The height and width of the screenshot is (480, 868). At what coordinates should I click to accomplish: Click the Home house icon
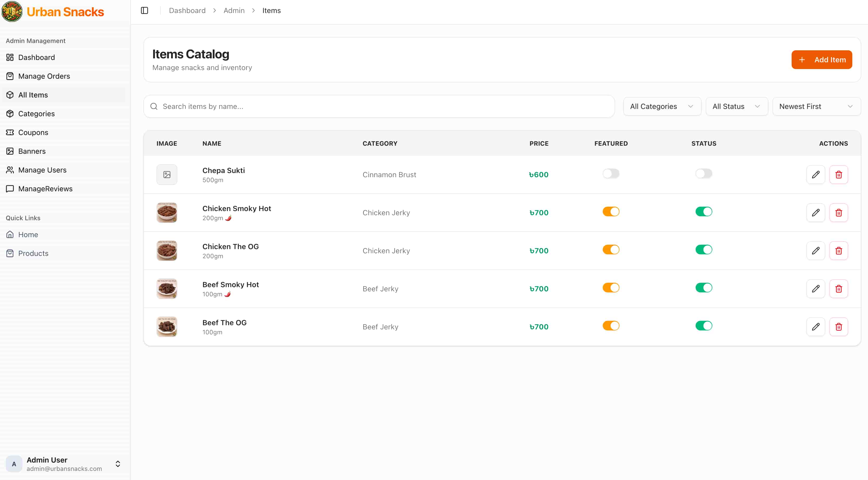click(x=10, y=235)
